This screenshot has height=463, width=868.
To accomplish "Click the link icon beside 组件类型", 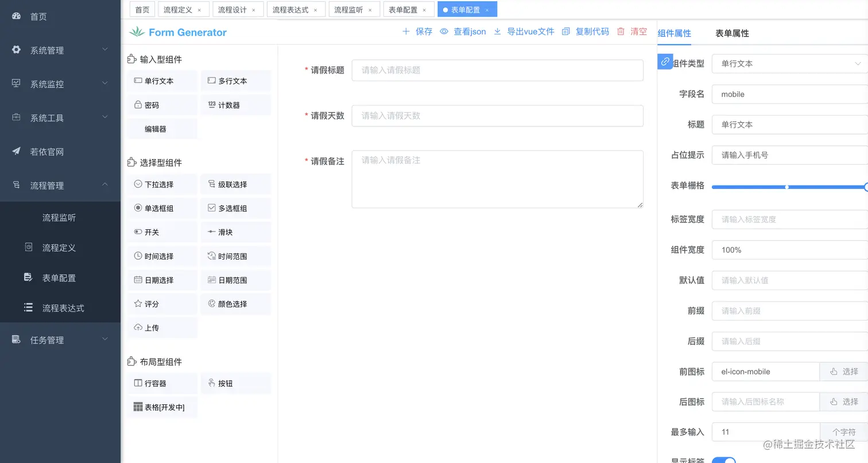I will click(665, 61).
